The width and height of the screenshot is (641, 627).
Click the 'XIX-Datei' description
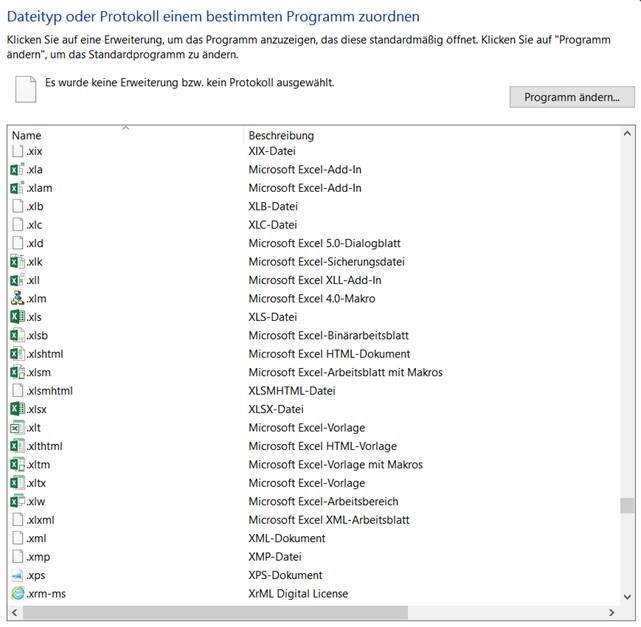(272, 151)
